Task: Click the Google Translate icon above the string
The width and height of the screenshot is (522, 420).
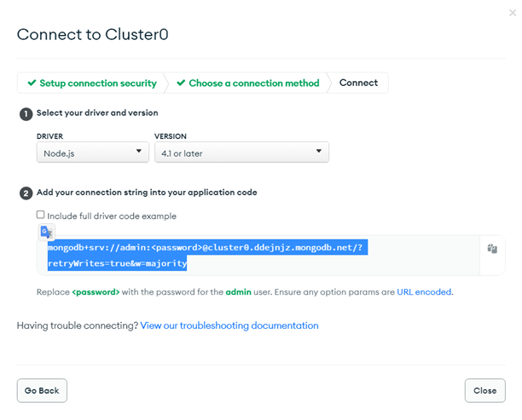Action: tap(46, 233)
